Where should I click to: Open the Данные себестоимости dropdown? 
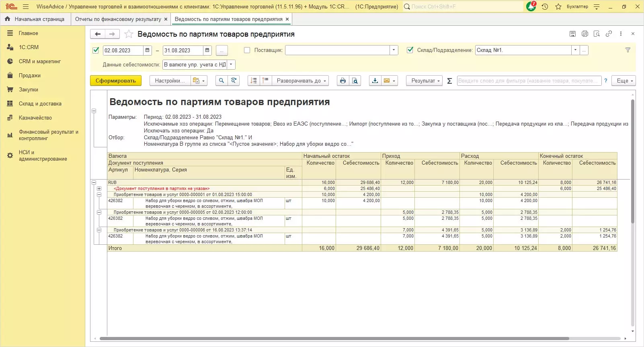pyautogui.click(x=231, y=64)
